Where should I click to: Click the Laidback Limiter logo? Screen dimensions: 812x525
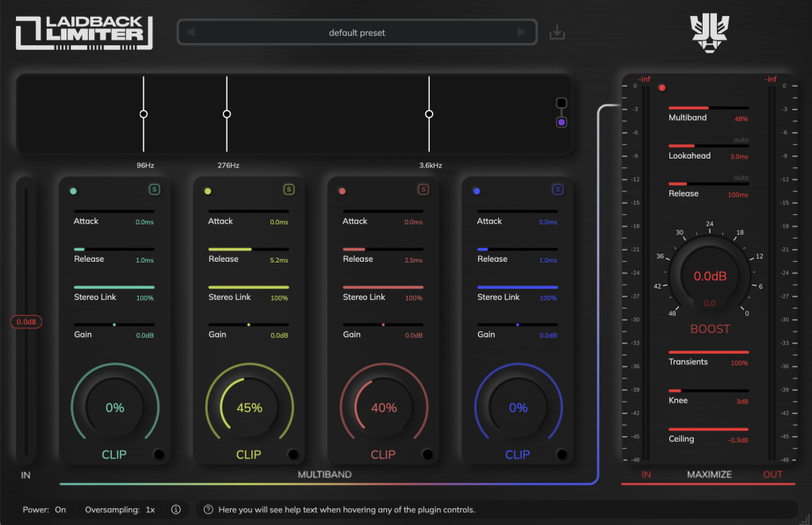tap(83, 33)
